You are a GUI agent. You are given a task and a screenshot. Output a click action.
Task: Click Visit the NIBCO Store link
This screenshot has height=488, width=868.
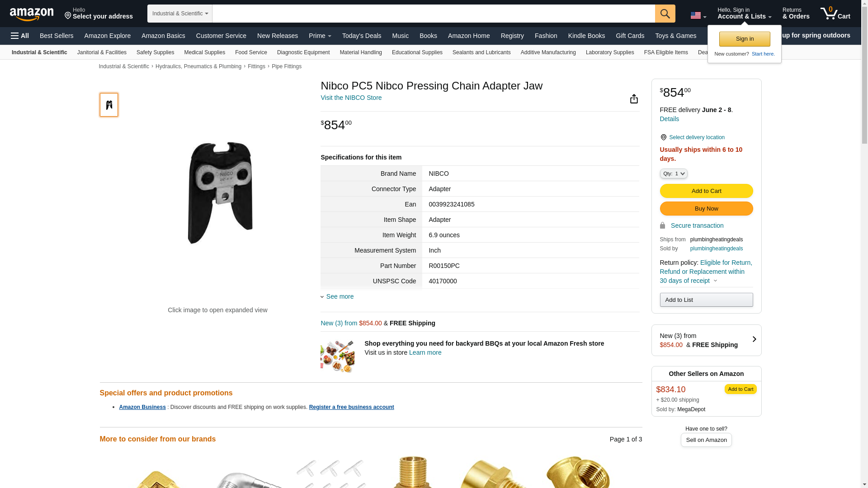click(x=351, y=98)
